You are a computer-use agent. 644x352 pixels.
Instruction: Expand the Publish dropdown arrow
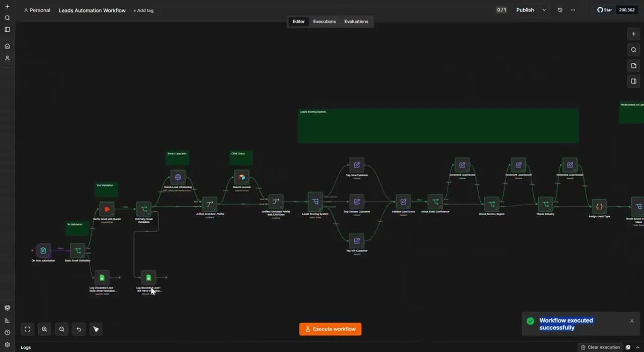(x=544, y=10)
